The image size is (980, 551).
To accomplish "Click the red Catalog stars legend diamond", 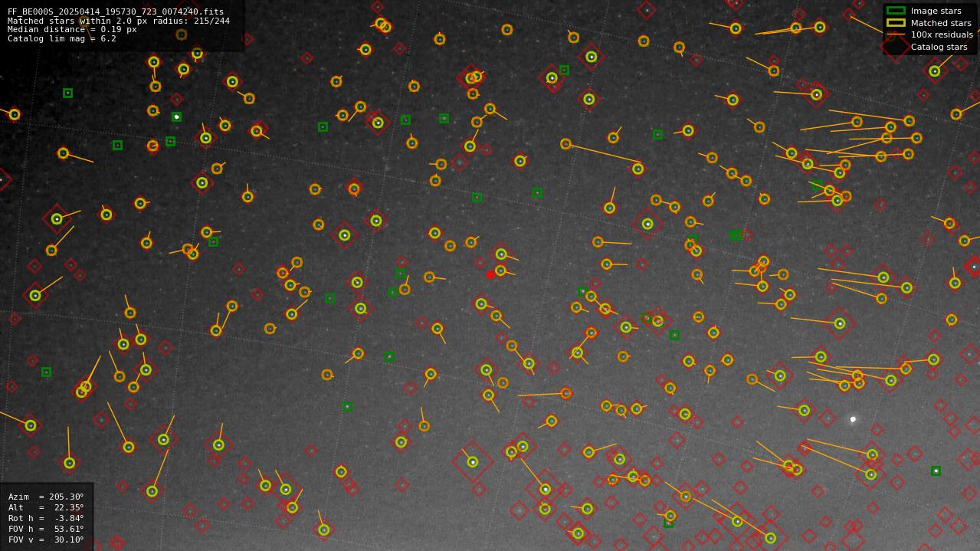I will (896, 47).
